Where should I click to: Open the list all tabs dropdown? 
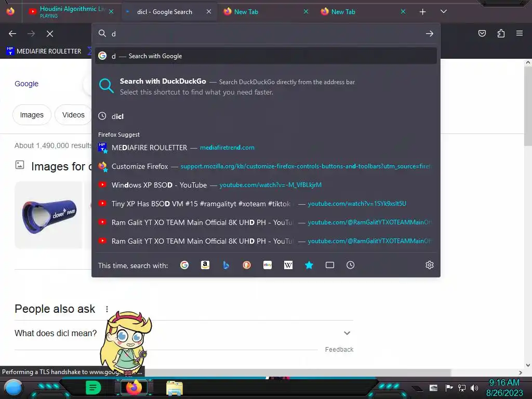coord(444,11)
